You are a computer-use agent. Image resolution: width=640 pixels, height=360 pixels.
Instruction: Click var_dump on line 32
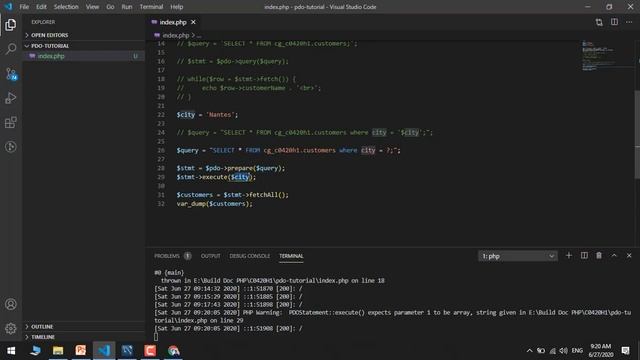coord(191,204)
